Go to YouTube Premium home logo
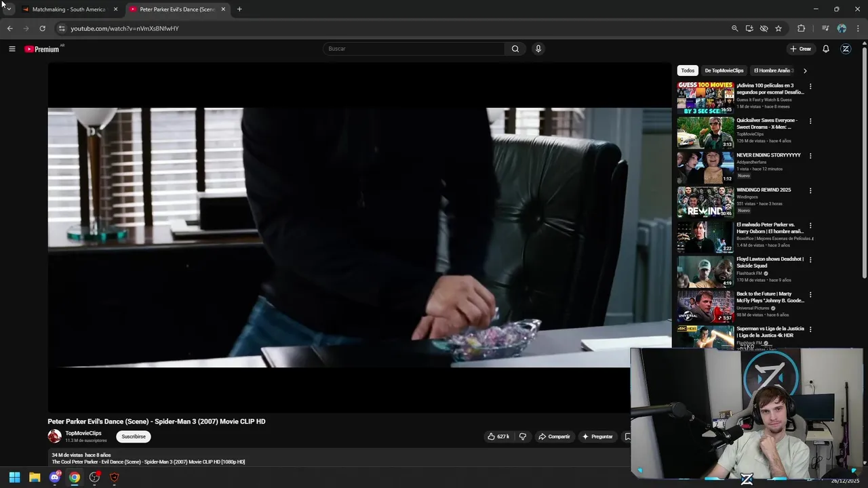This screenshot has height=488, width=868. click(x=43, y=49)
